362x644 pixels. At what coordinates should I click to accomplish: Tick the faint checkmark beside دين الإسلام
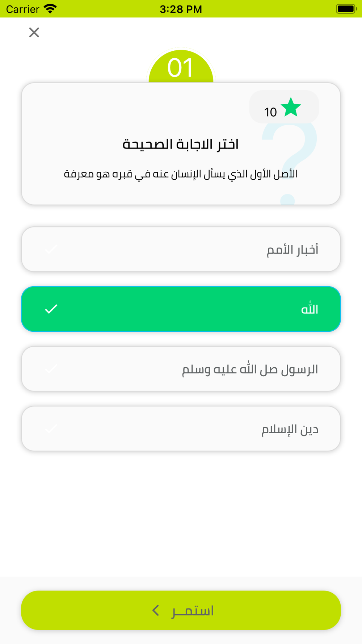click(51, 429)
